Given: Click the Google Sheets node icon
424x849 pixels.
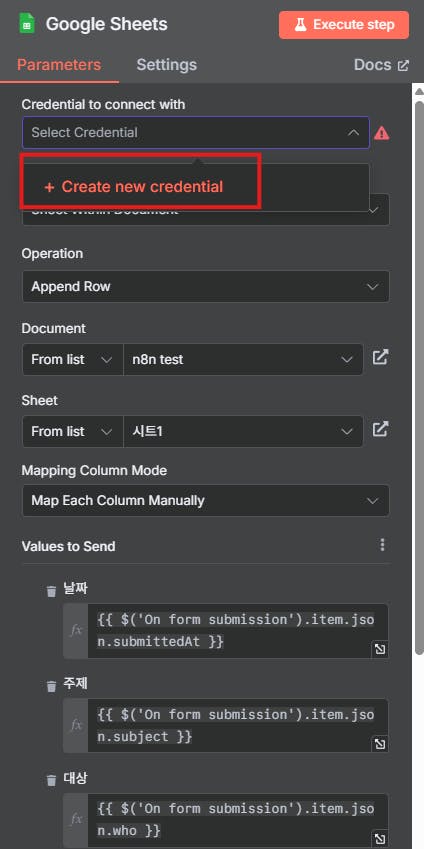Looking at the screenshot, I should click(27, 24).
